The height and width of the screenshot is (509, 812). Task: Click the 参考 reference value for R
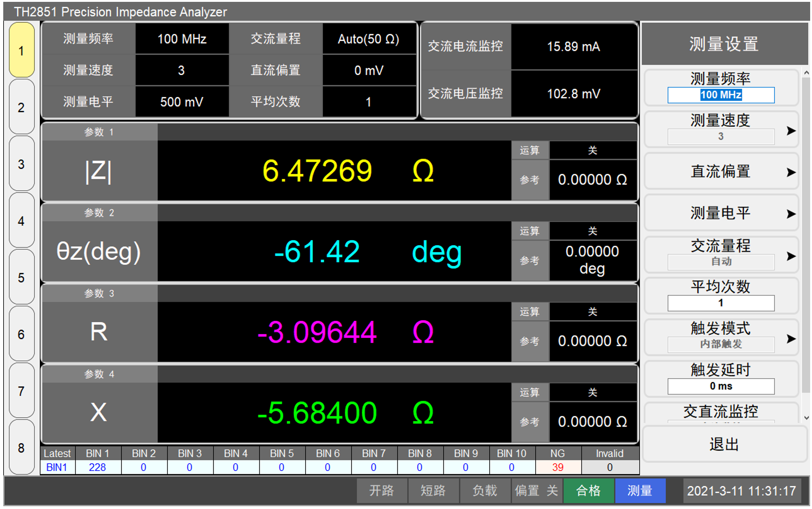point(593,341)
